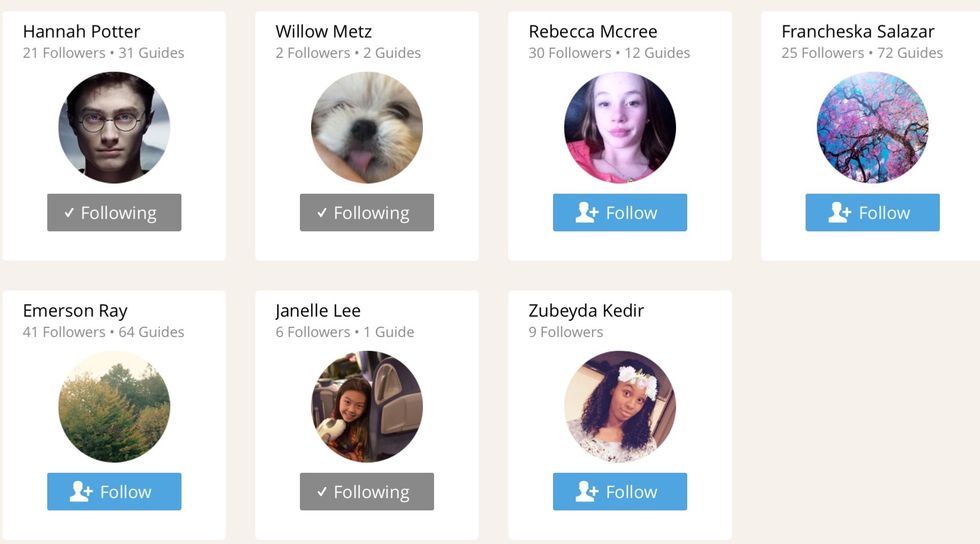Follow Francheska Salazar

(x=872, y=213)
